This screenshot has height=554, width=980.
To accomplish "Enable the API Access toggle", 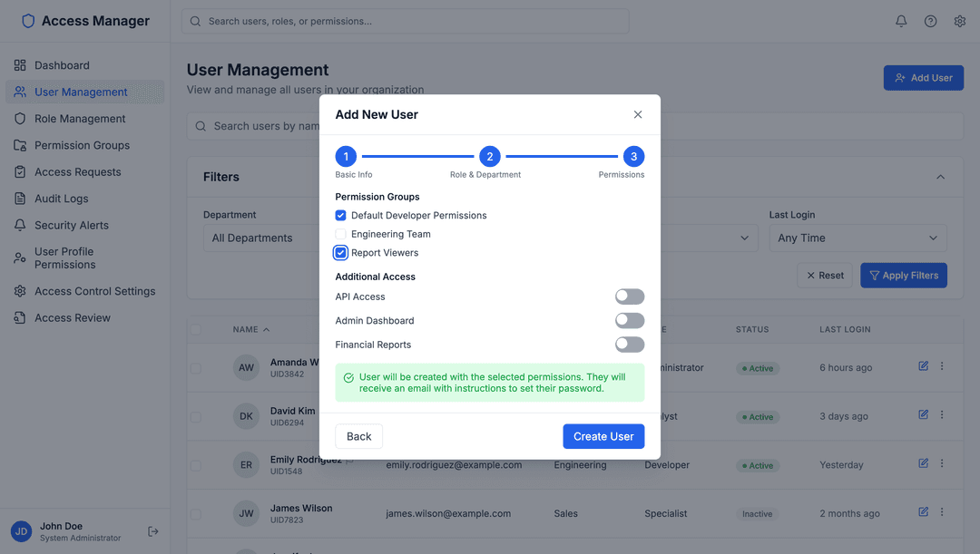I will [x=630, y=296].
